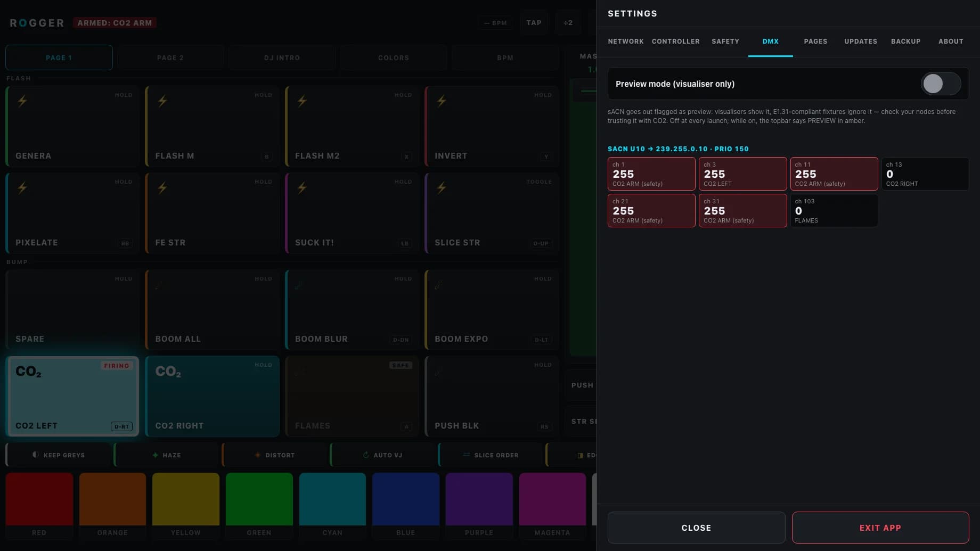Click the TAP tempo button
This screenshot has height=551, width=980.
coord(534,23)
